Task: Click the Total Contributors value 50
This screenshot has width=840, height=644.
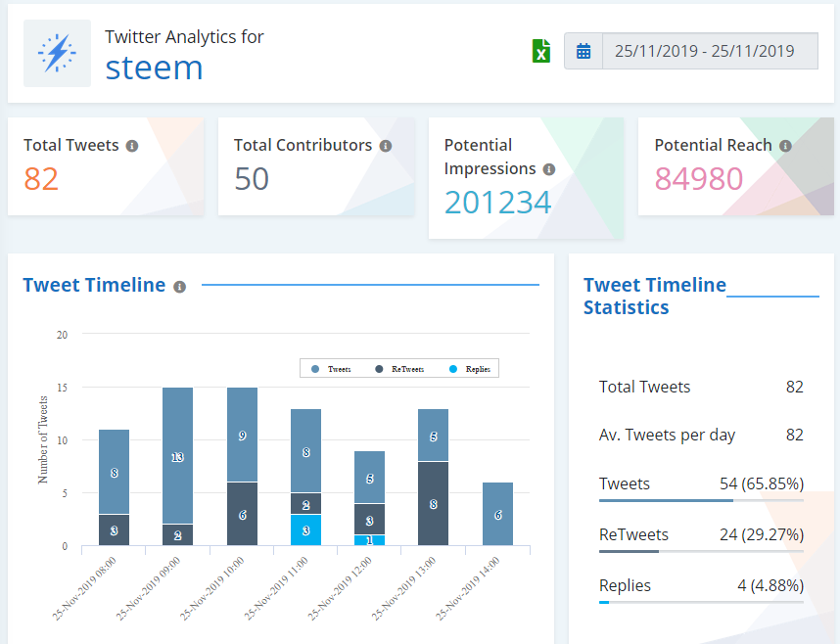Action: [x=252, y=179]
